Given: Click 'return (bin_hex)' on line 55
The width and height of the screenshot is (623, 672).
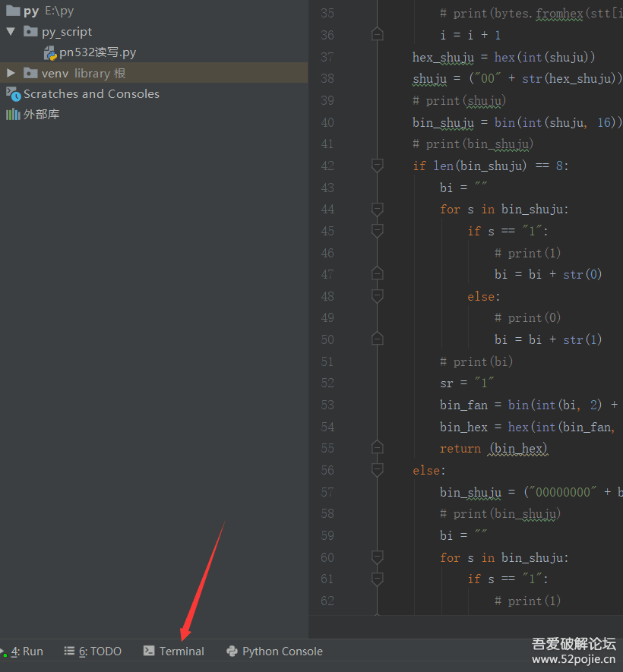Looking at the screenshot, I should [494, 449].
